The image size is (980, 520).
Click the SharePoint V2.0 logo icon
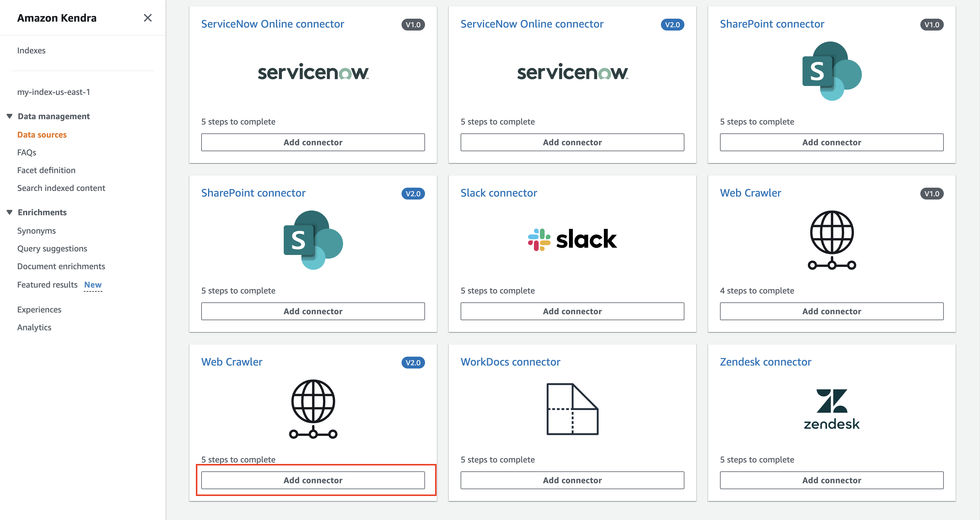[x=313, y=240]
